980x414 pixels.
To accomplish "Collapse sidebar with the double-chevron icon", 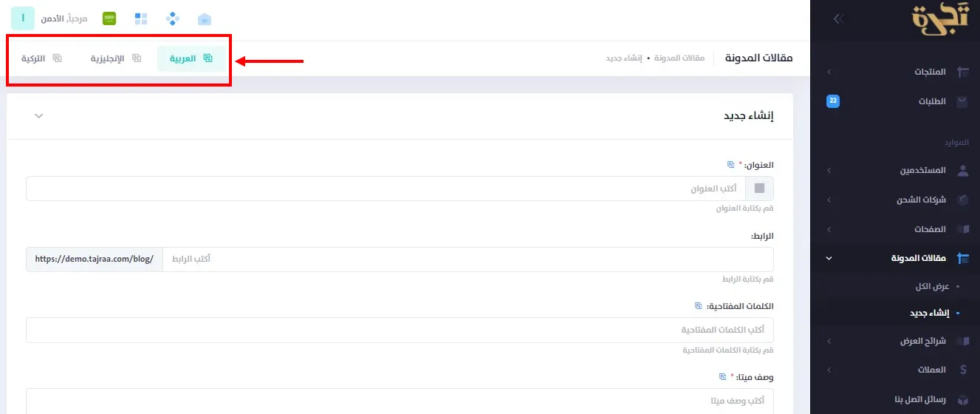I will pyautogui.click(x=837, y=18).
